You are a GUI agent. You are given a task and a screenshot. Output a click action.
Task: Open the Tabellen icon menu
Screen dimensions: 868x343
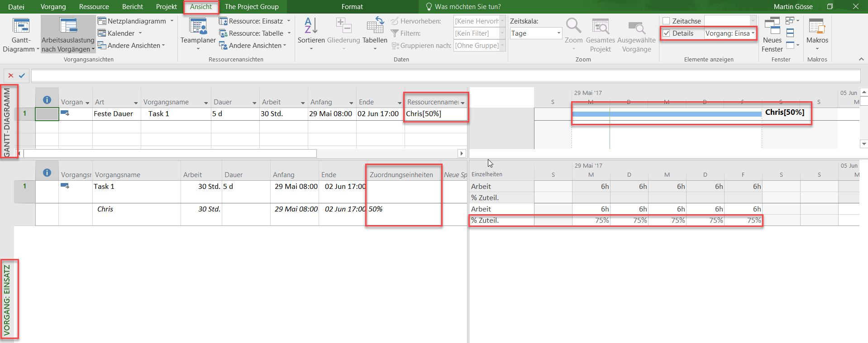coord(375,26)
